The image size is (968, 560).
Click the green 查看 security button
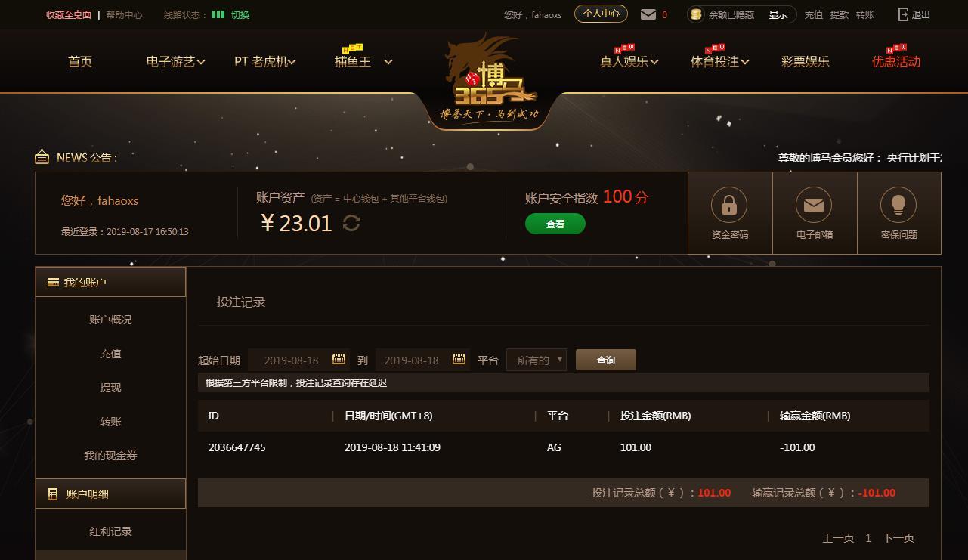coord(555,224)
